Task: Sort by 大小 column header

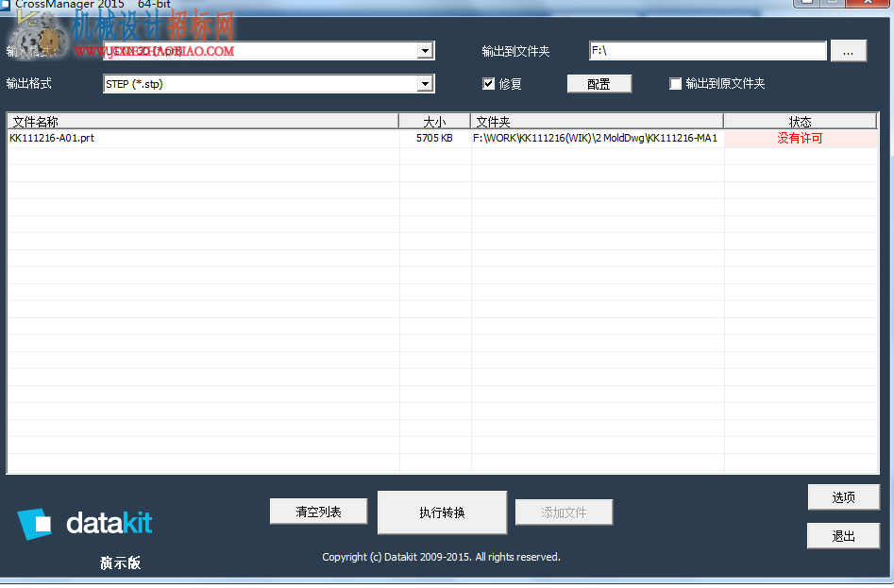Action: (434, 122)
